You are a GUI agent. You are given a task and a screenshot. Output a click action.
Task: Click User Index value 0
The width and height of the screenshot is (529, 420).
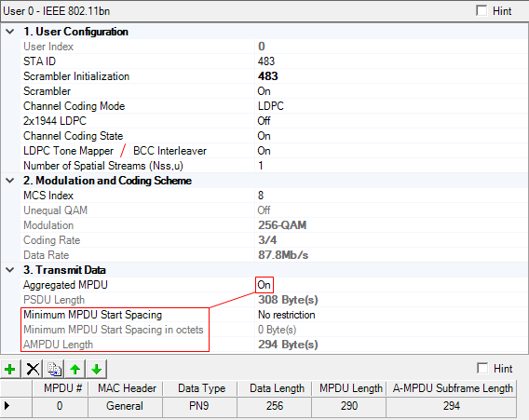[x=262, y=47]
